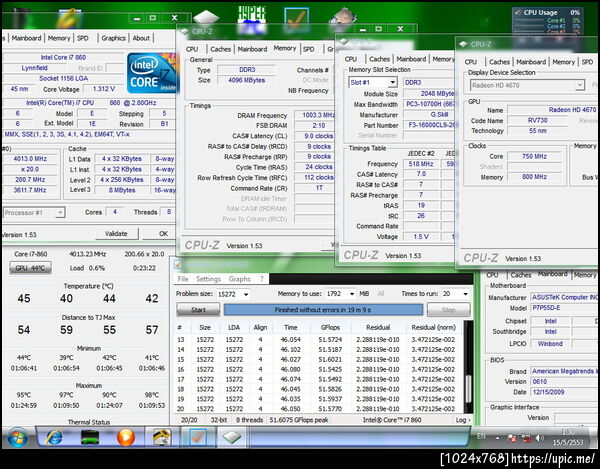Open the black monitor app taskbar icon
The height and width of the screenshot is (469, 600).
click(x=90, y=437)
